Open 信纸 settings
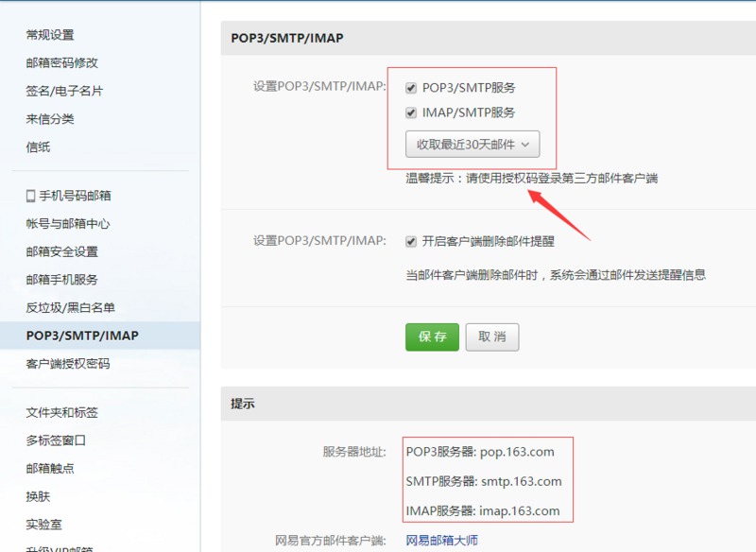 pos(38,147)
